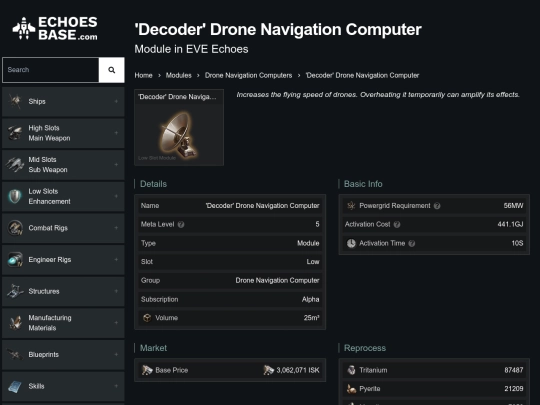The width and height of the screenshot is (540, 405).
Task: Click the Activation Time help icon
Action: coord(412,243)
